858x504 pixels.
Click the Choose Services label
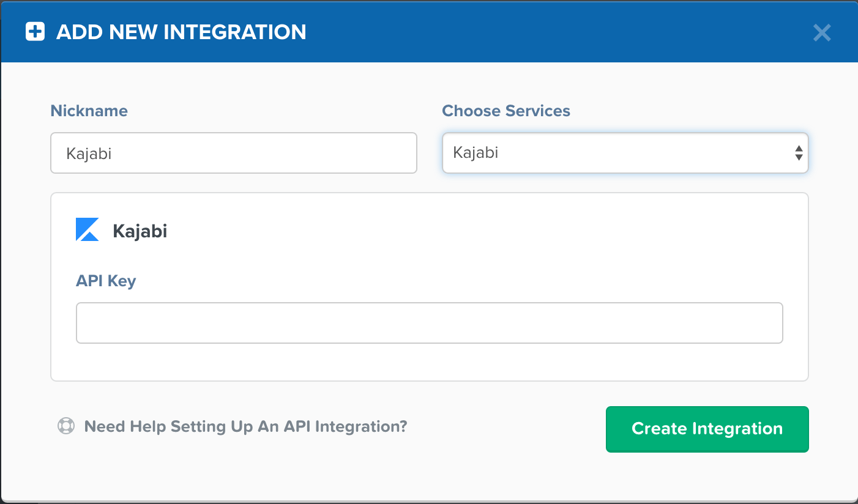pos(506,111)
